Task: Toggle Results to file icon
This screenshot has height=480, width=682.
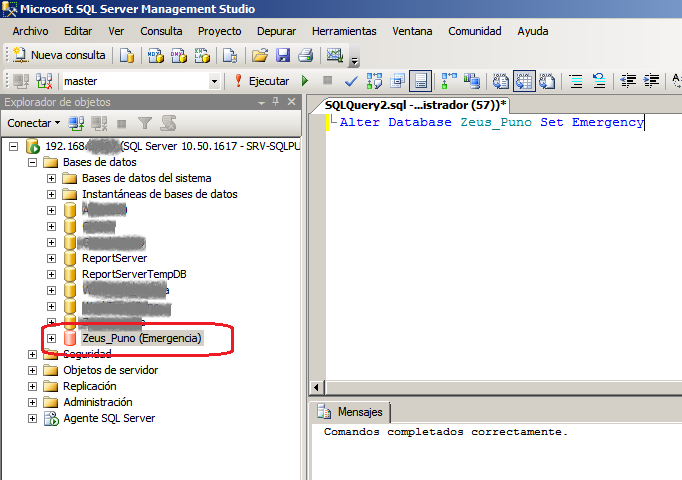Action: coord(547,81)
